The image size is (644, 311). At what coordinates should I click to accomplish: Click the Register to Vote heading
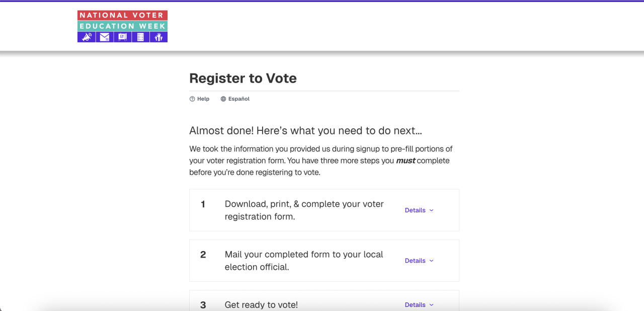point(243,79)
